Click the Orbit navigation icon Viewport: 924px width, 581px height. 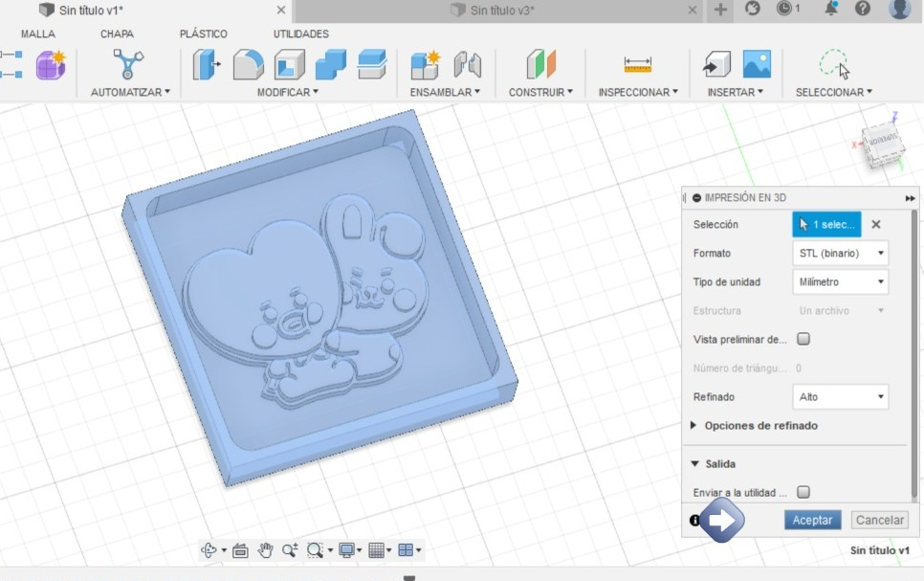[x=209, y=550]
